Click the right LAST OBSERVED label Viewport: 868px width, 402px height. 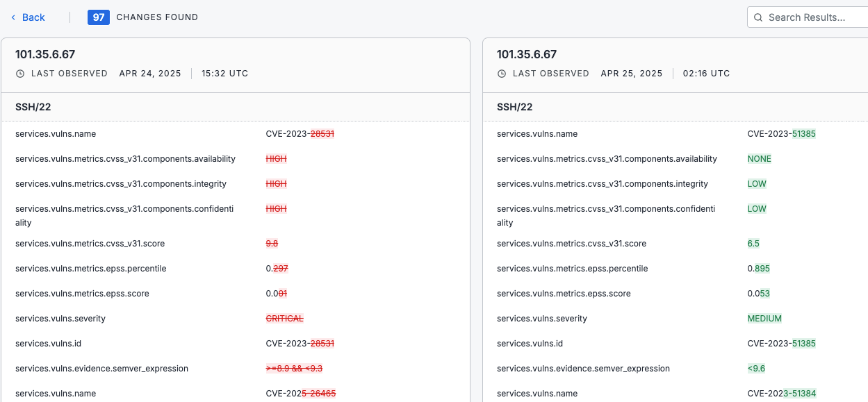551,74
